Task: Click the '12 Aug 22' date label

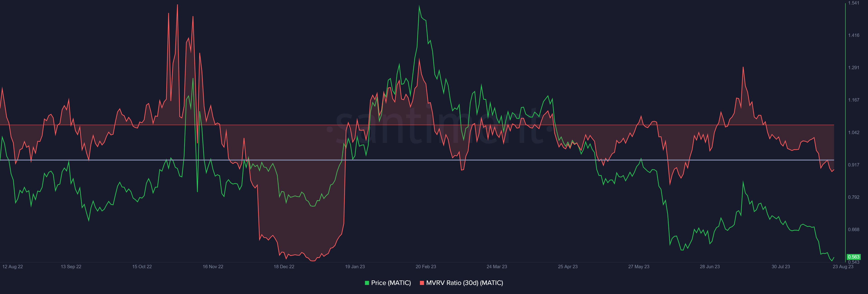Action: point(13,267)
